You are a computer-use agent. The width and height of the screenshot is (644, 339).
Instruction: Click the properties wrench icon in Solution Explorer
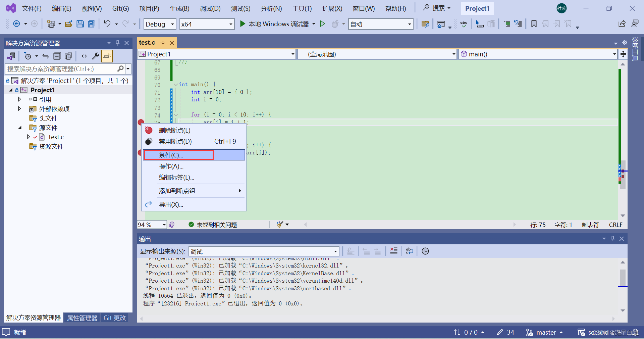tap(96, 56)
